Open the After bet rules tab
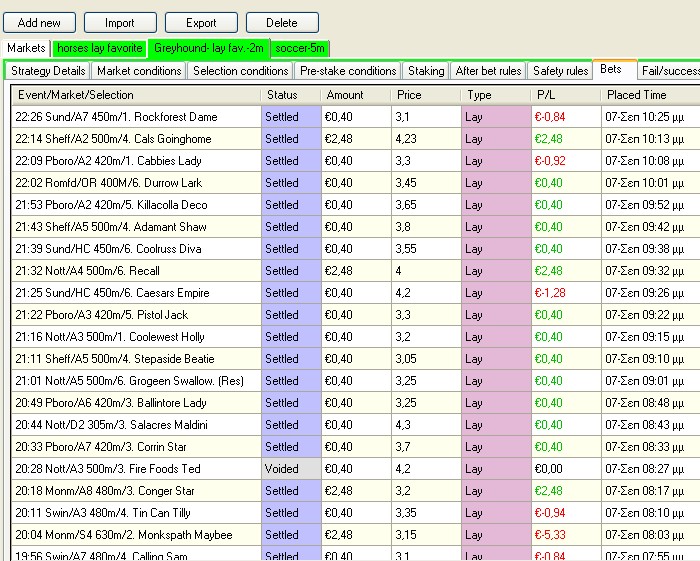Screen dimensions: 700x561 pos(488,71)
